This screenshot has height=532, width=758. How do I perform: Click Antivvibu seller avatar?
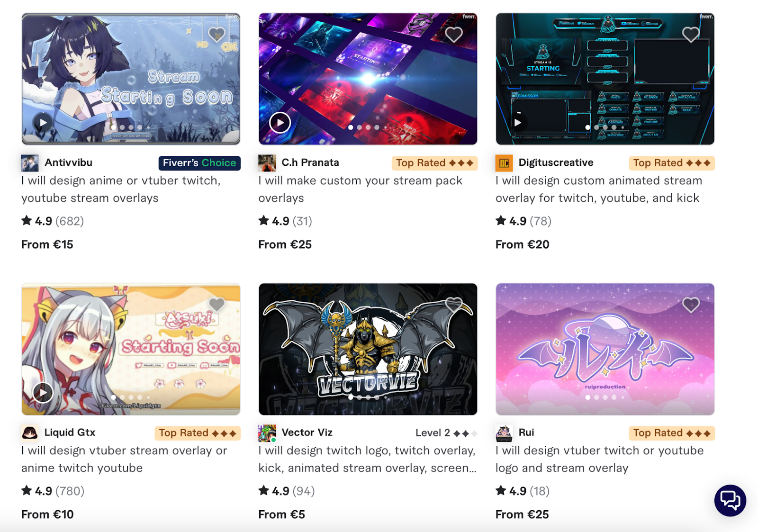(x=30, y=163)
